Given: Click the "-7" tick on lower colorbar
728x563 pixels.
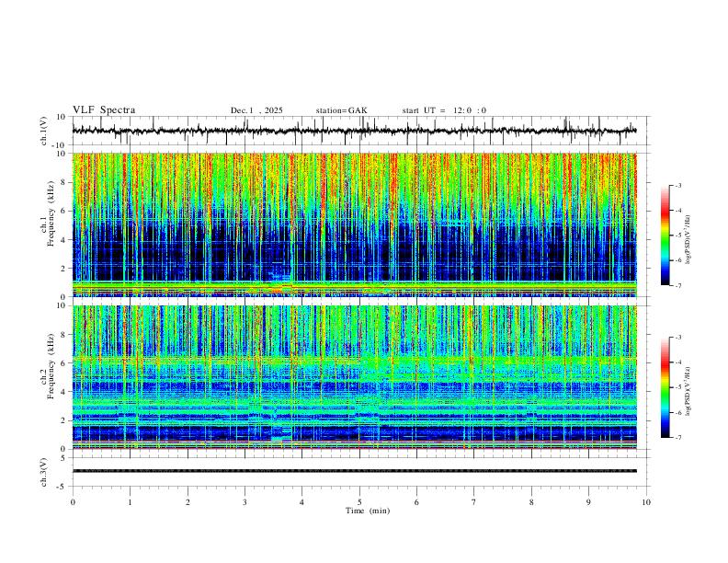Looking at the screenshot, I should pos(677,437).
